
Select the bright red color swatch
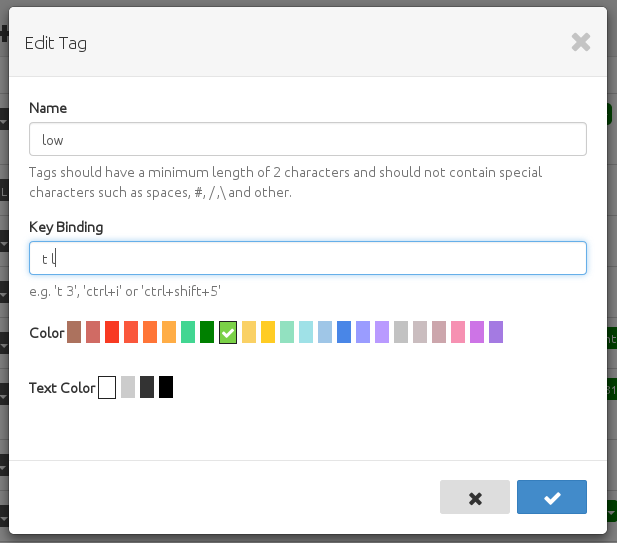coord(112,332)
